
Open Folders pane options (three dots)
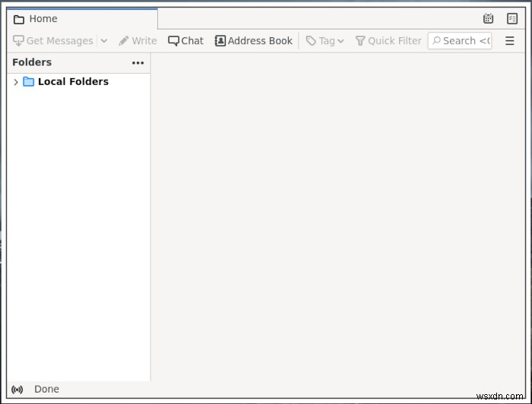[x=138, y=63]
